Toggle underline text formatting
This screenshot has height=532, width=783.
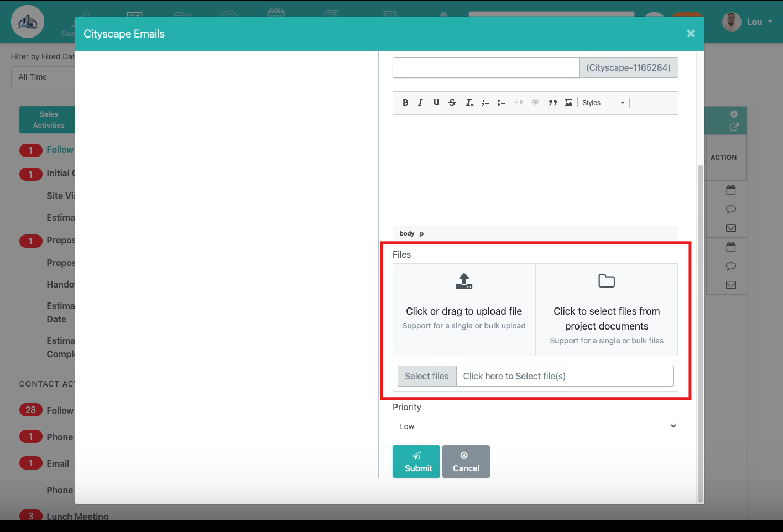pos(436,102)
